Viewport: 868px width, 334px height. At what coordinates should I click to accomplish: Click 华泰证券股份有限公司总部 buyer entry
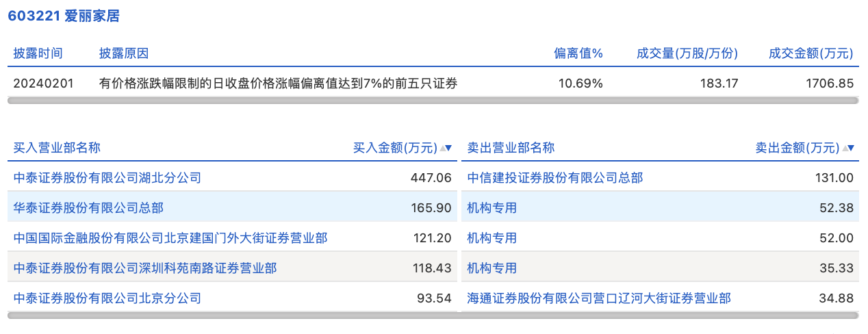coord(88,207)
